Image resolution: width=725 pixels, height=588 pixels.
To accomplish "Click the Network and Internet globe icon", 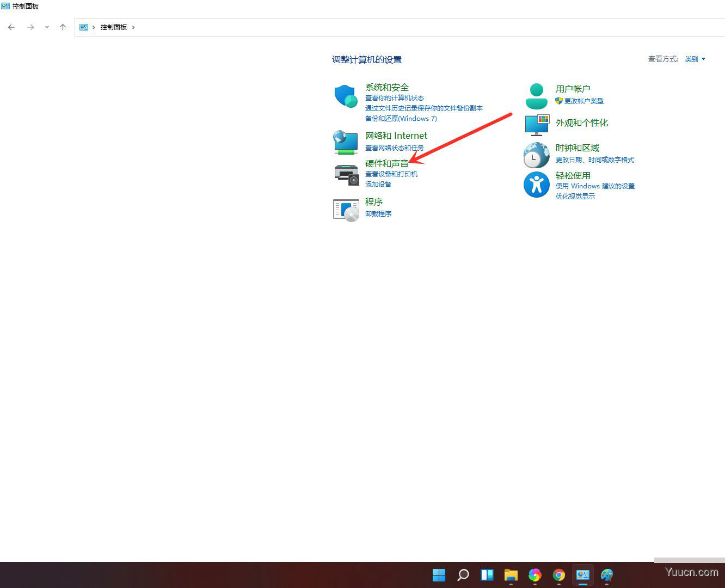I will [346, 142].
